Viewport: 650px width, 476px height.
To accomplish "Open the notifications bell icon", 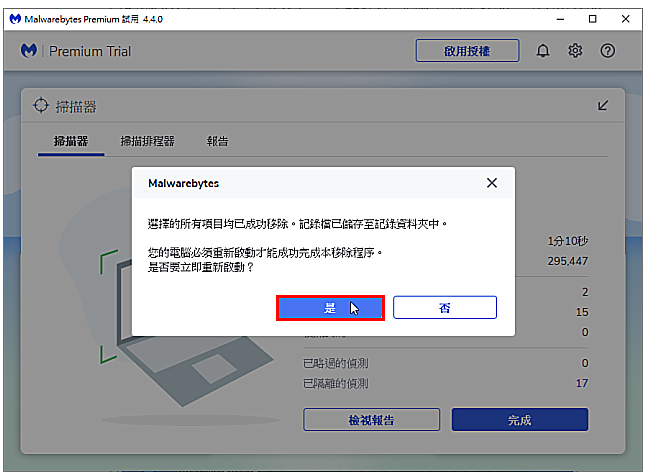I will pyautogui.click(x=543, y=51).
